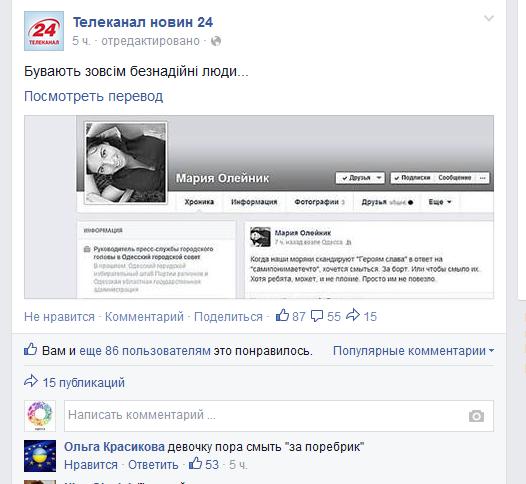Toggle Нравится on Ольга Красикова's comment
Screen dimensions: 526x484
(x=91, y=465)
